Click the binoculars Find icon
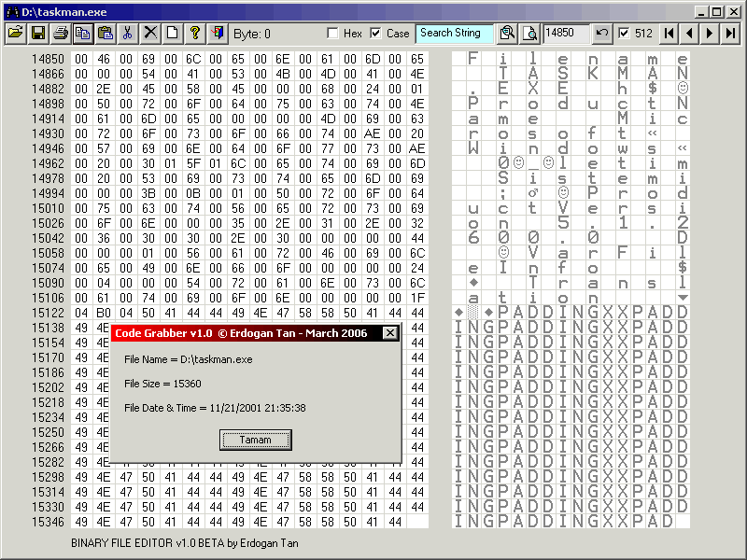 (x=507, y=33)
